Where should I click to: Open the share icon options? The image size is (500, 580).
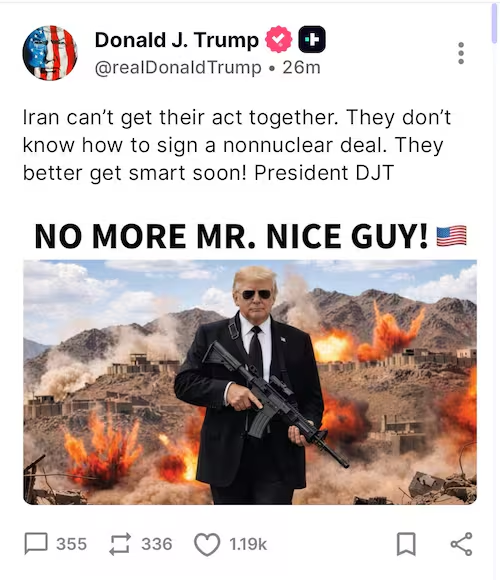coord(461,544)
